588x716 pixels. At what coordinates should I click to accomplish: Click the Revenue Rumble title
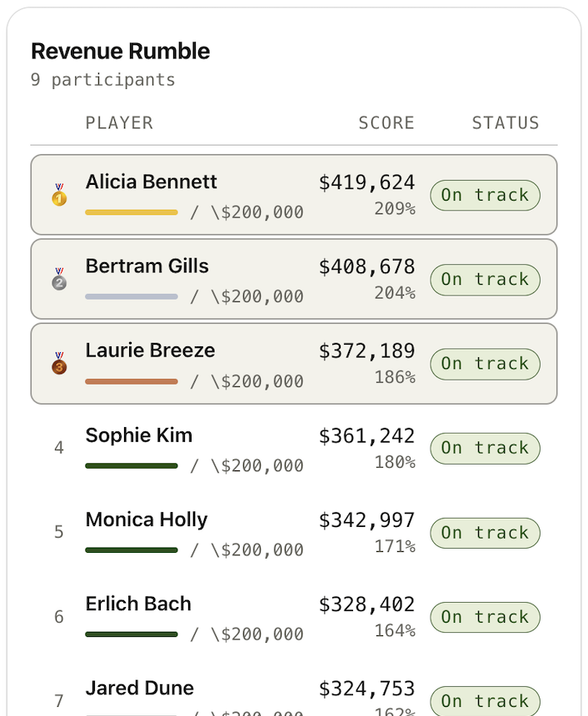click(x=121, y=52)
